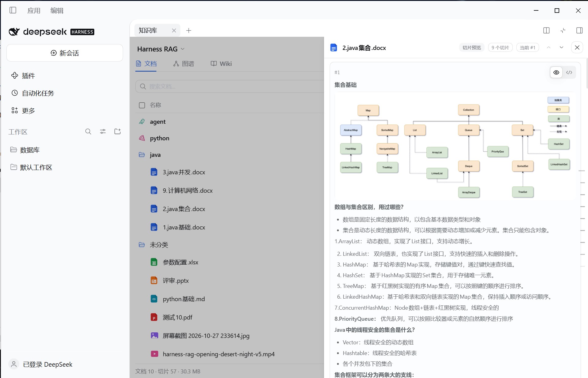Tick the 名称 select-all checkbox
The image size is (588, 378).
point(142,105)
